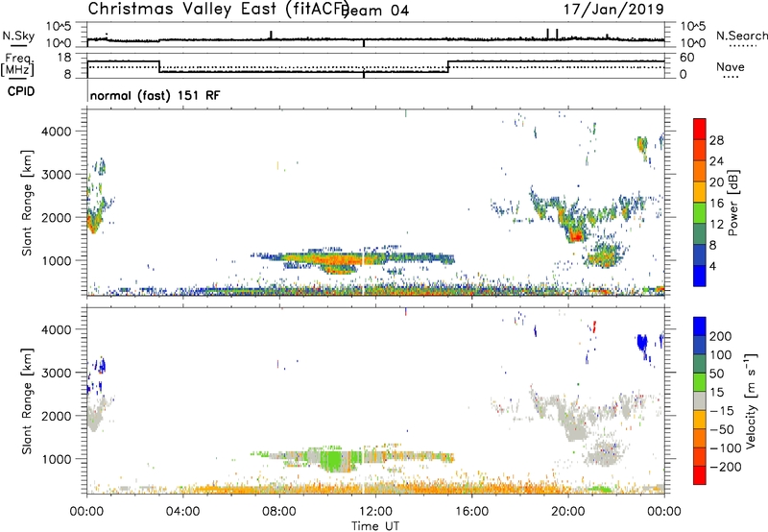
Task: Click the '04:00' time tick label
Action: pyautogui.click(x=182, y=512)
